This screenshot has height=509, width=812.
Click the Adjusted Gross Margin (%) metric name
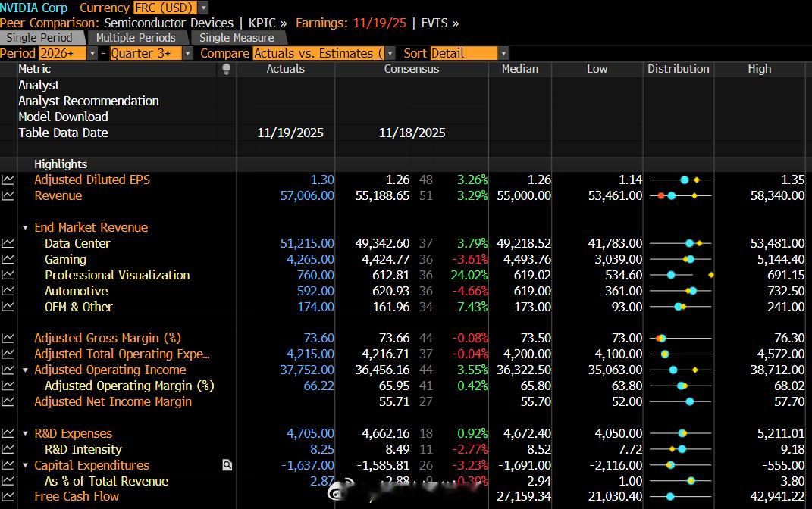pyautogui.click(x=108, y=339)
